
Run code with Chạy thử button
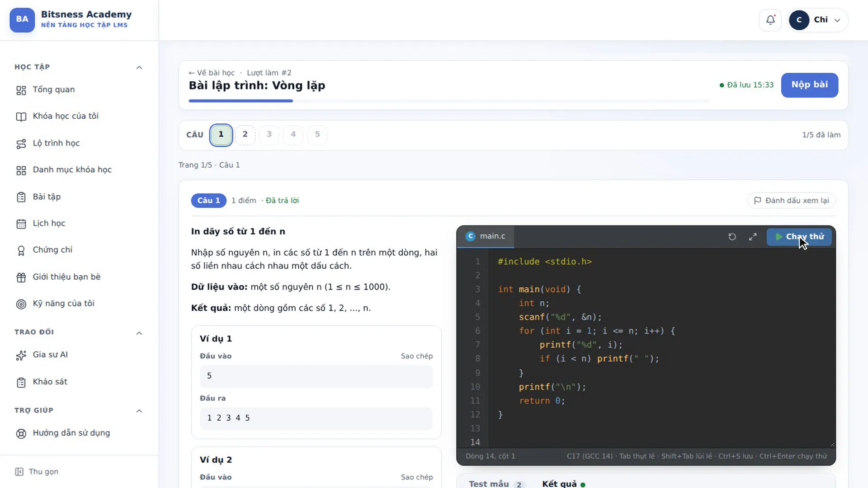(799, 237)
